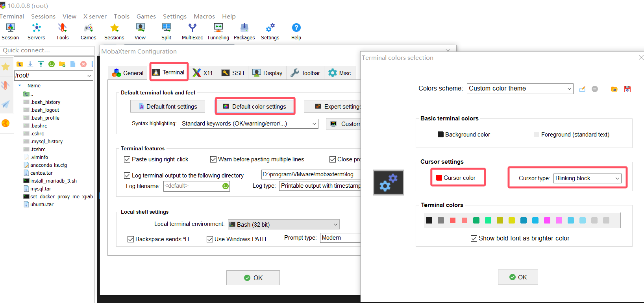Edit the color scheme with pencil icon
The image size is (644, 303).
(582, 89)
